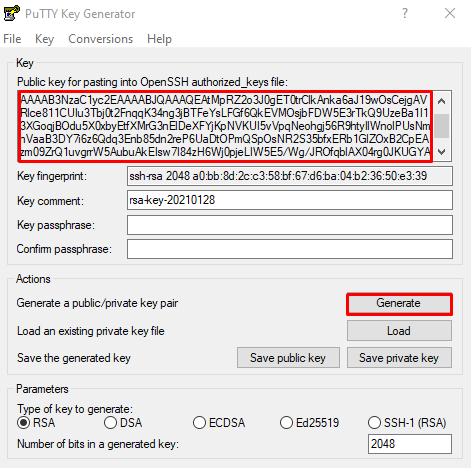Click 'Public key for pasting into OpenSSH' label
The image size is (471, 468).
[x=152, y=82]
